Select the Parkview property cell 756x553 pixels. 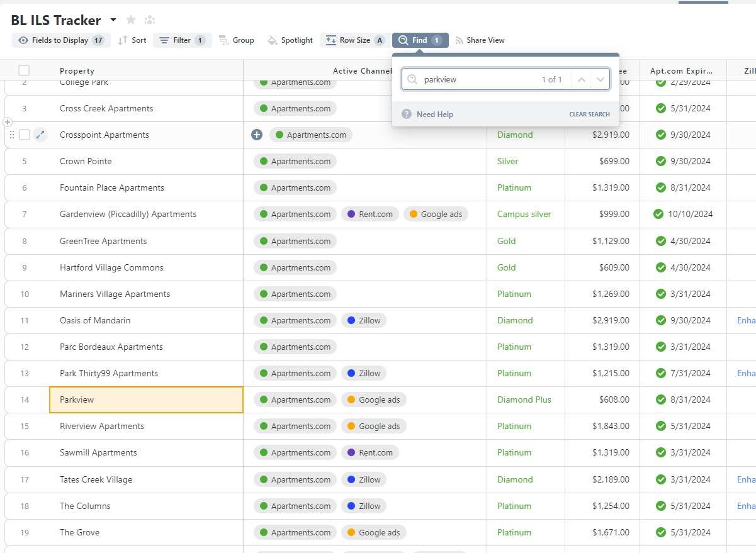coord(146,399)
